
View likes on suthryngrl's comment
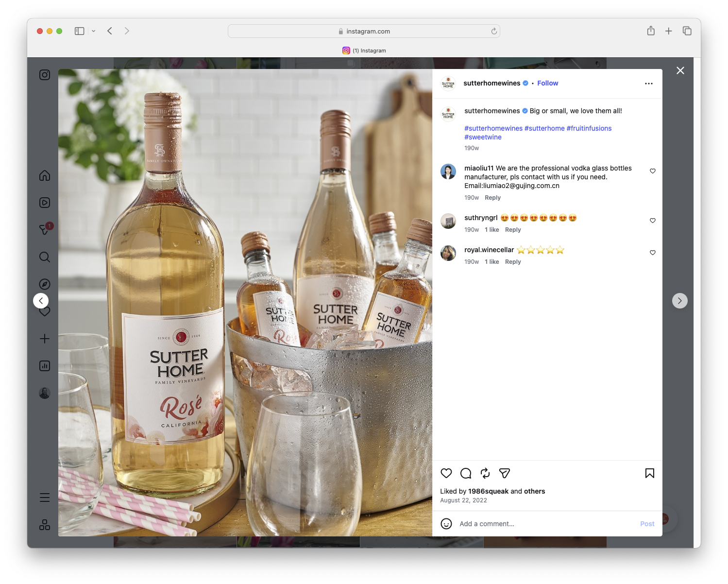coord(492,230)
